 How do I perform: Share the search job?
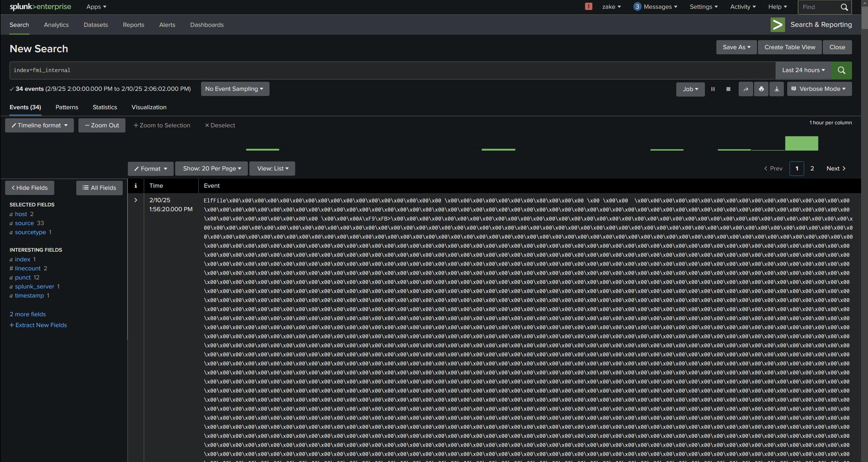pyautogui.click(x=746, y=89)
